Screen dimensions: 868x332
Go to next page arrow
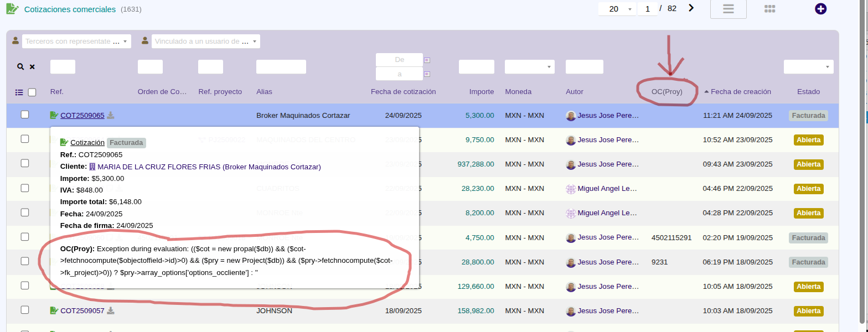[691, 8]
